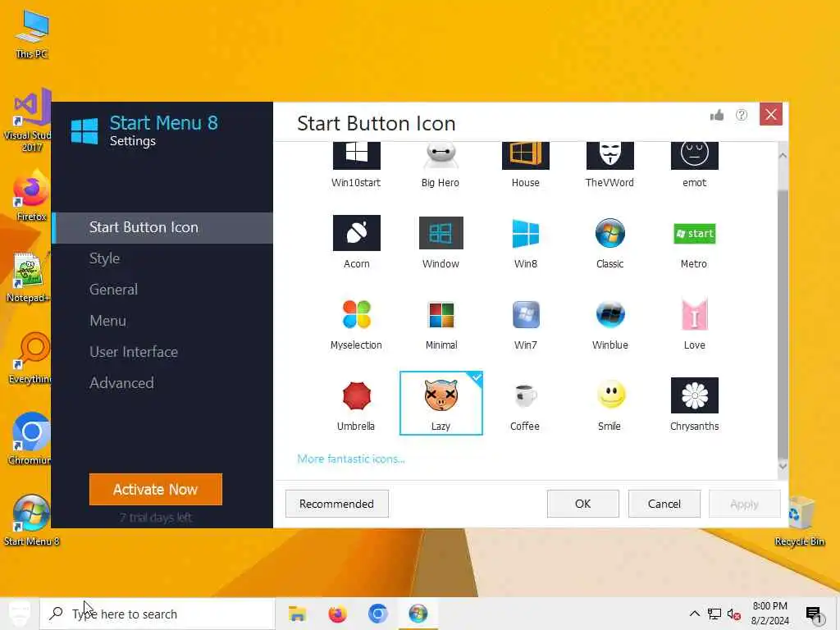Screen dimensions: 840x630
Task: Show hidden system tray icons
Action: 694,614
